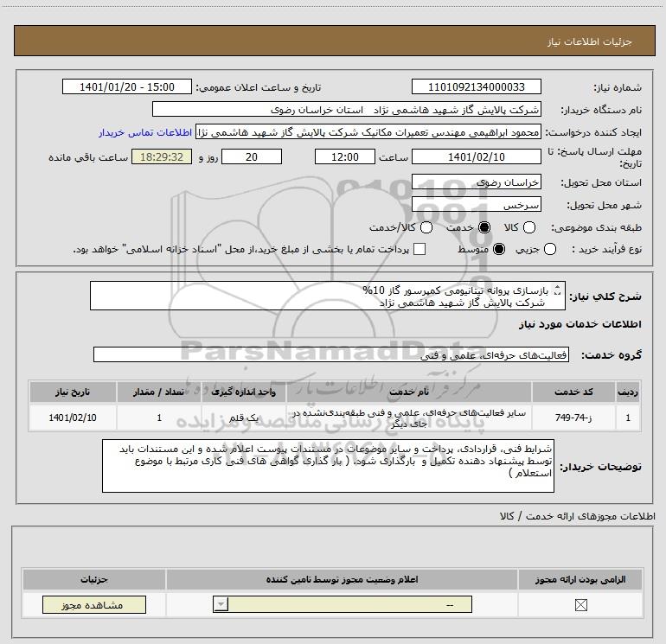Click the request creator name field
The image size is (666, 644).
(x=368, y=132)
